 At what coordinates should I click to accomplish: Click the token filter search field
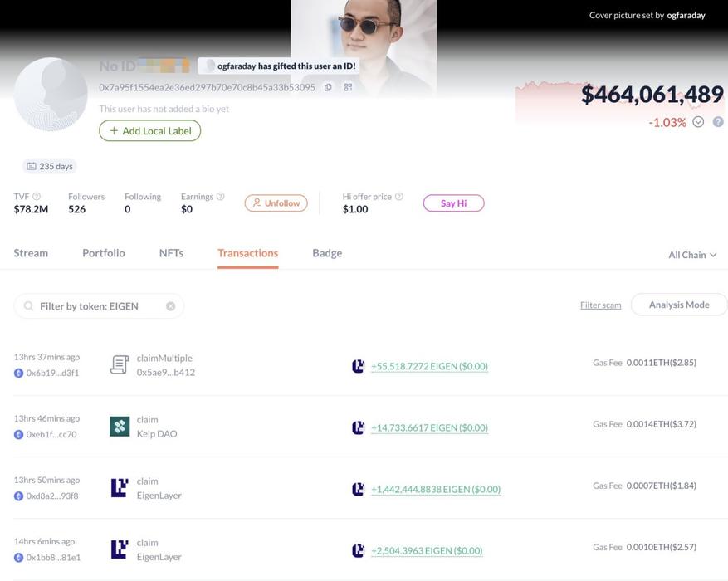[x=99, y=306]
